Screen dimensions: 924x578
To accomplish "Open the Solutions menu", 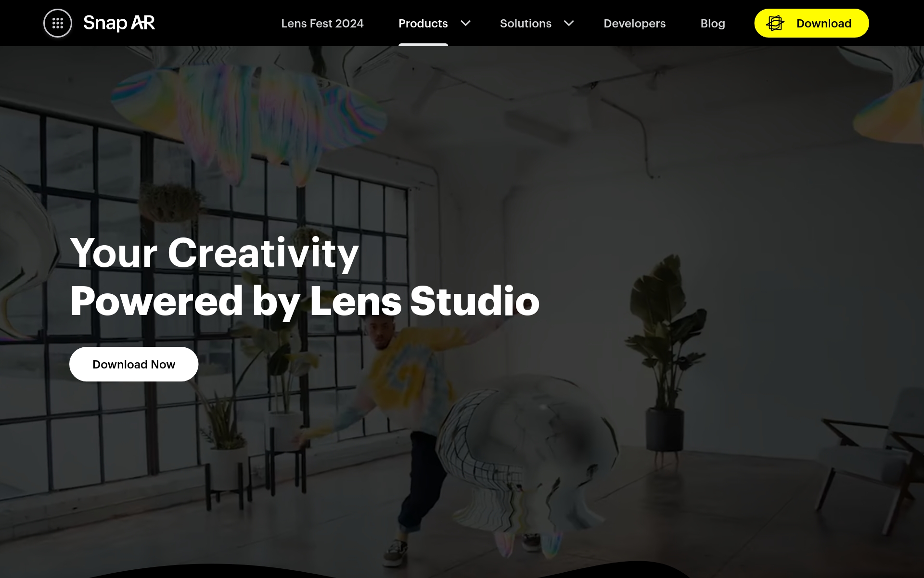I will point(526,23).
